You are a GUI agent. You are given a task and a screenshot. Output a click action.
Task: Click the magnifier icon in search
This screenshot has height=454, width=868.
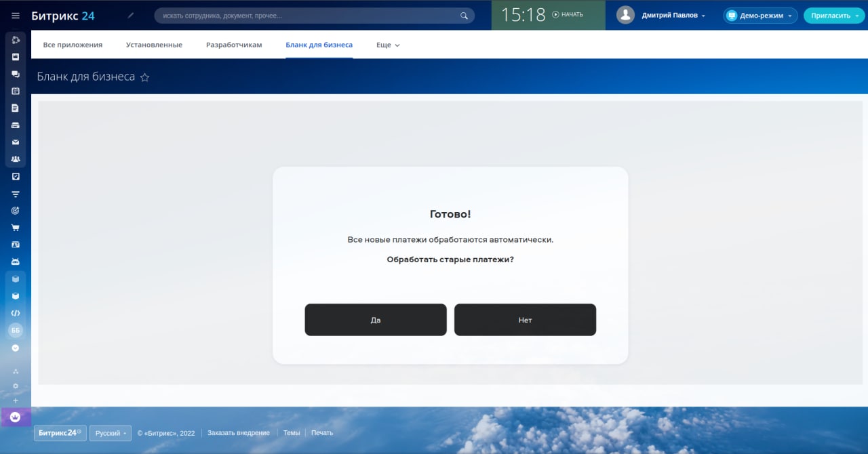tap(464, 16)
